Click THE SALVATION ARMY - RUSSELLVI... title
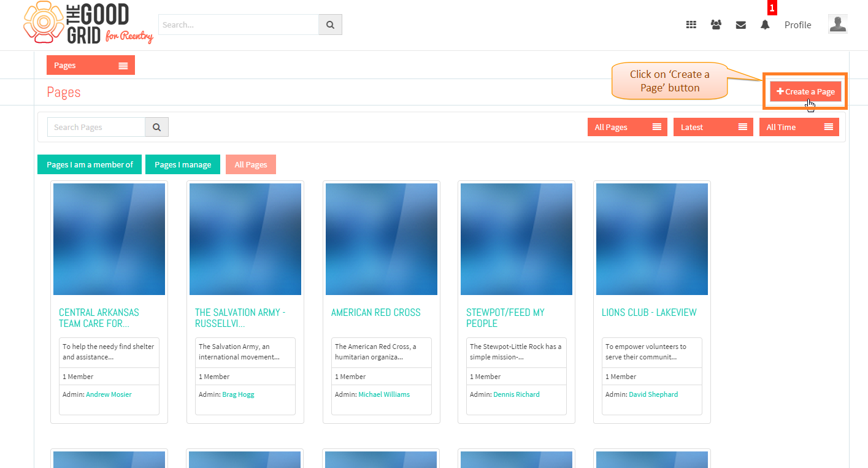Viewport: 868px width, 468px height. point(240,318)
